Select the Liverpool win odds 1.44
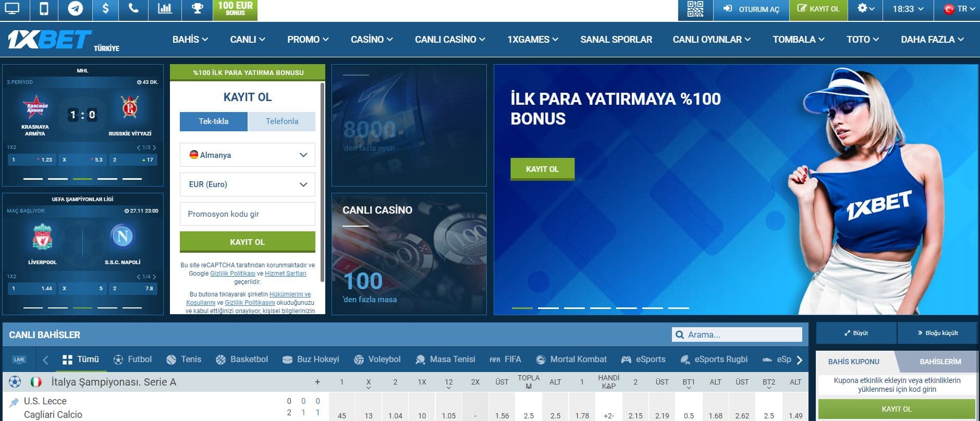980x421 pixels. [31, 289]
